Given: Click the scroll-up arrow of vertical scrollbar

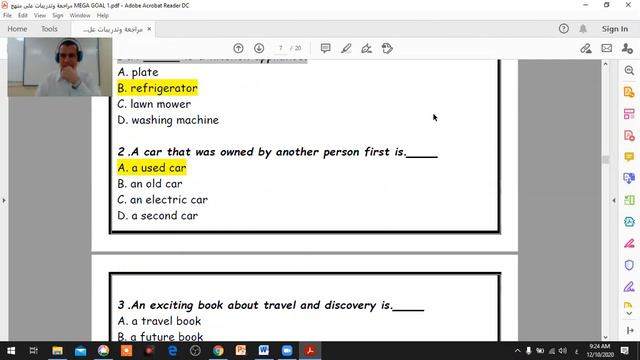Looking at the screenshot, I should tap(605, 64).
